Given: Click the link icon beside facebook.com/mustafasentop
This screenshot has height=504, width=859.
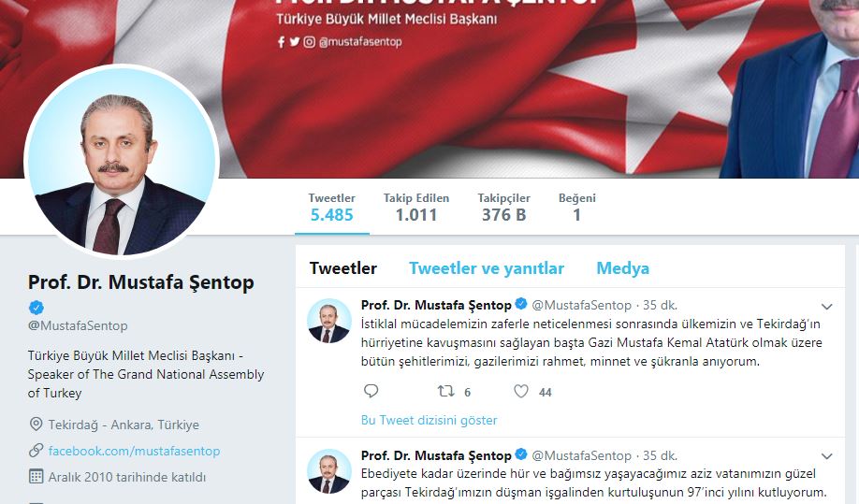Looking at the screenshot, I should 36,451.
